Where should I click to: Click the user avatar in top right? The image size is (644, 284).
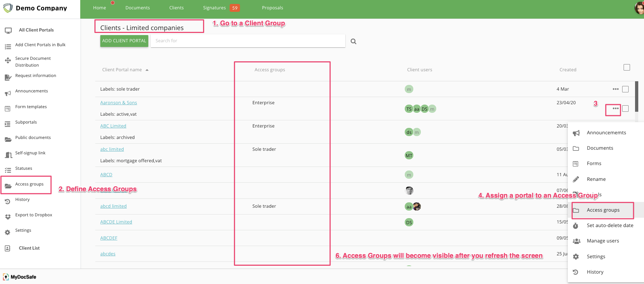coord(639,8)
